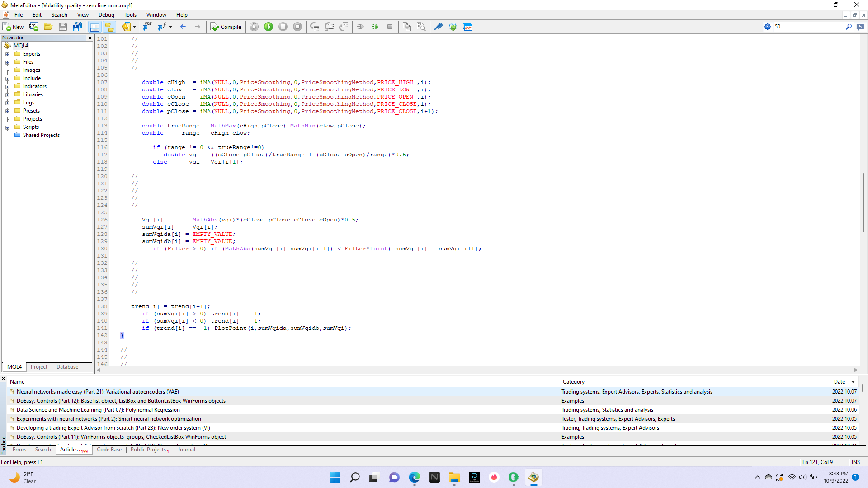Click the Compile button
Image resolution: width=868 pixels, height=488 pixels.
click(x=226, y=27)
